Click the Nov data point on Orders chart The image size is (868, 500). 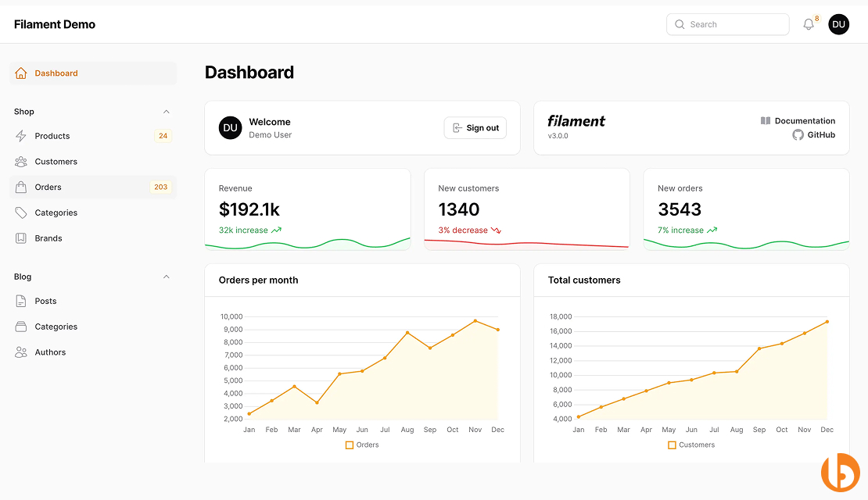[475, 321]
